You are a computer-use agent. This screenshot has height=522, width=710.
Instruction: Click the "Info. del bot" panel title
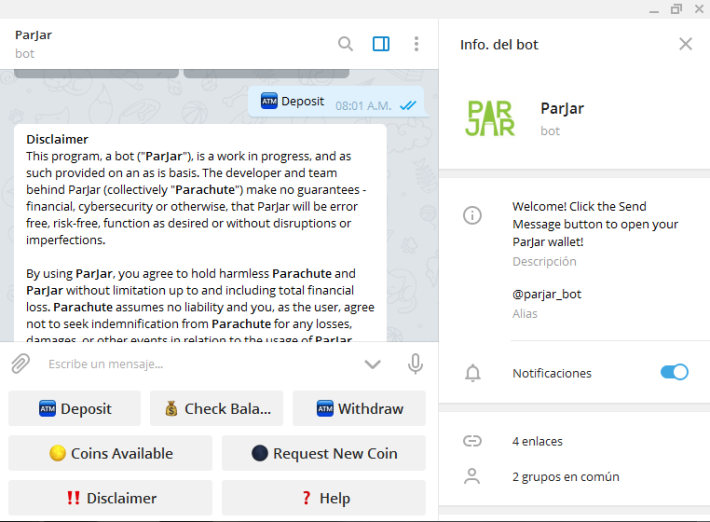click(499, 44)
